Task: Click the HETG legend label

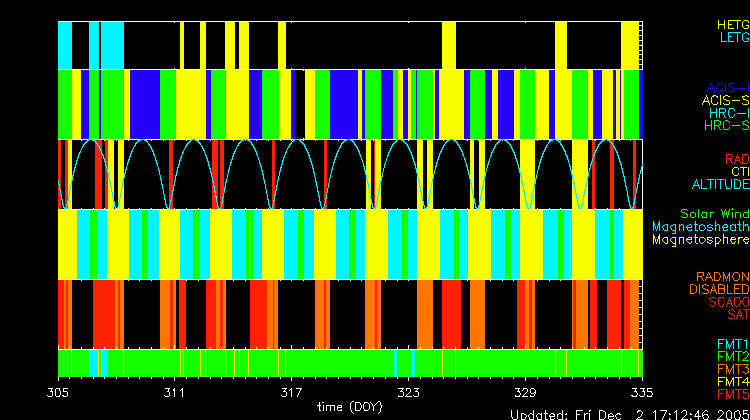Action: (x=732, y=24)
